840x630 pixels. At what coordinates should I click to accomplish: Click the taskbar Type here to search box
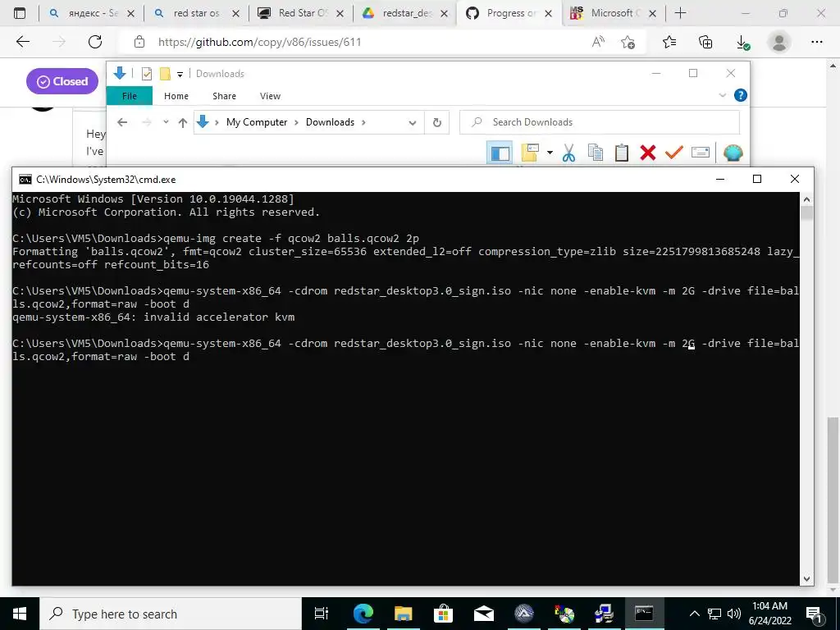[171, 614]
